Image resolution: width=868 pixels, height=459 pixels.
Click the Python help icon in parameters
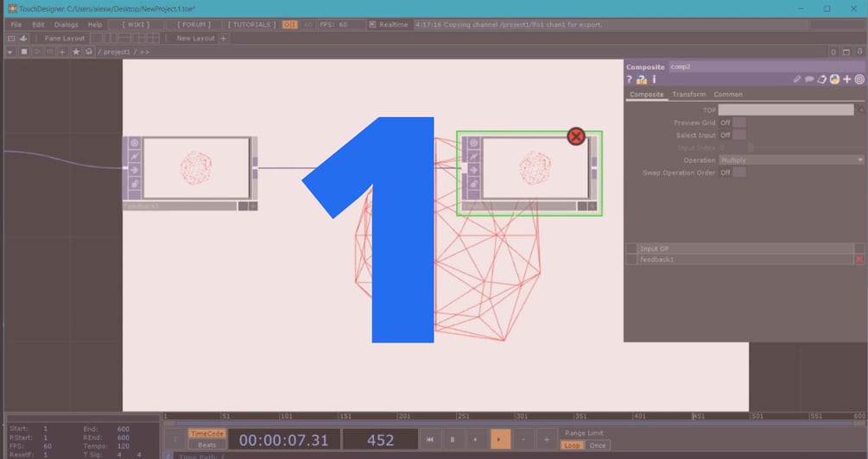click(642, 79)
